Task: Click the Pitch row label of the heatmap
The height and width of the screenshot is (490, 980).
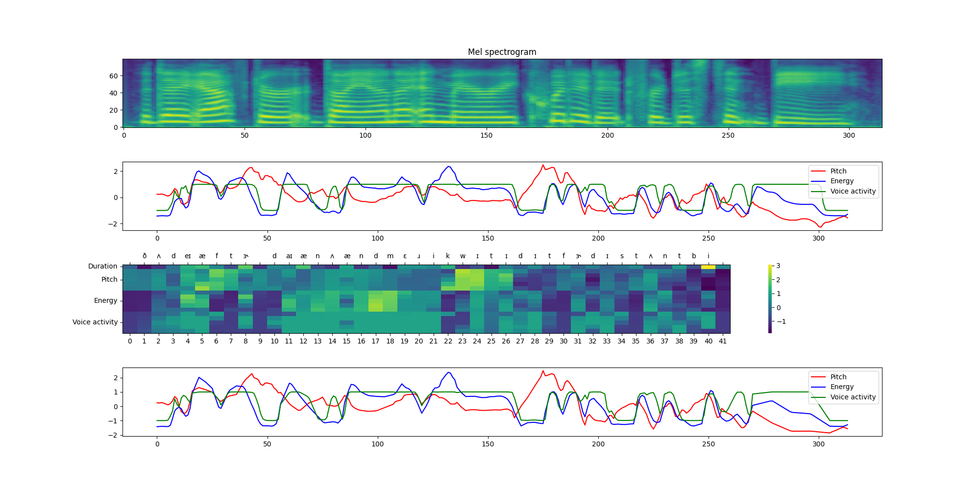Action: [109, 279]
